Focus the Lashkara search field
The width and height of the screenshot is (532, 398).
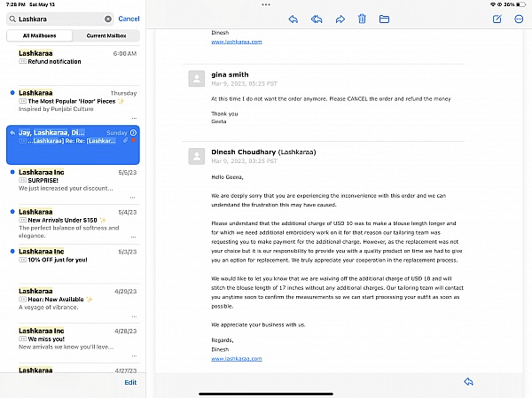pyautogui.click(x=58, y=18)
